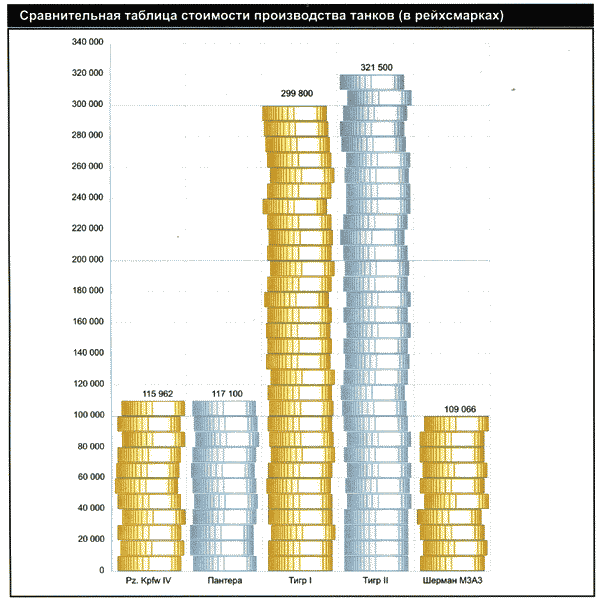Click the Pz. Kpfw IV axis label

point(150,581)
